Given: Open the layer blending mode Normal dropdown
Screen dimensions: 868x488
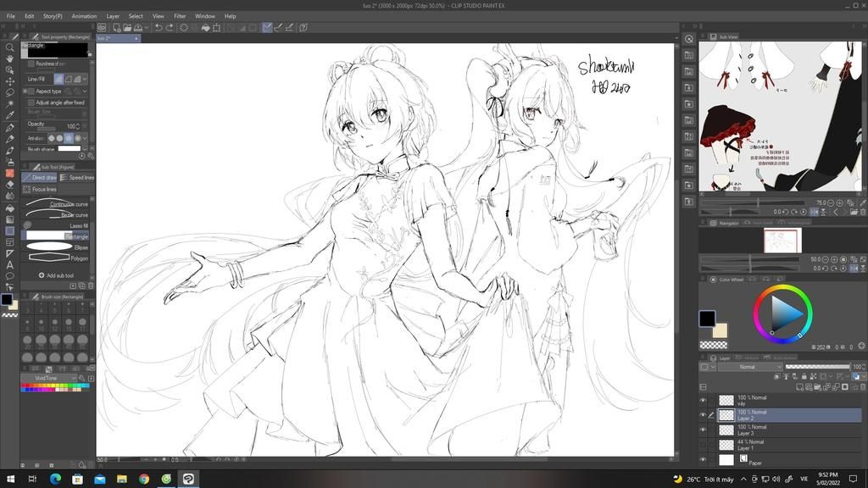Looking at the screenshot, I should (750, 367).
